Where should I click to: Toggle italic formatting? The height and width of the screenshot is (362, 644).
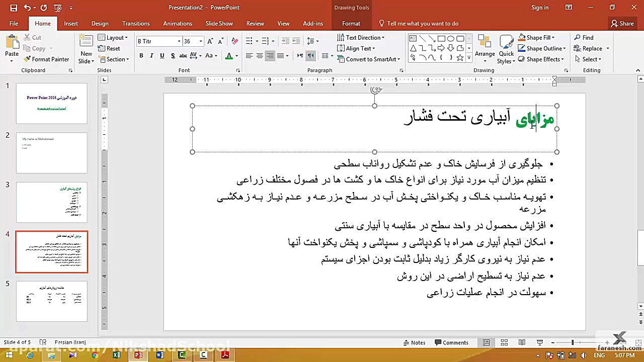151,56
